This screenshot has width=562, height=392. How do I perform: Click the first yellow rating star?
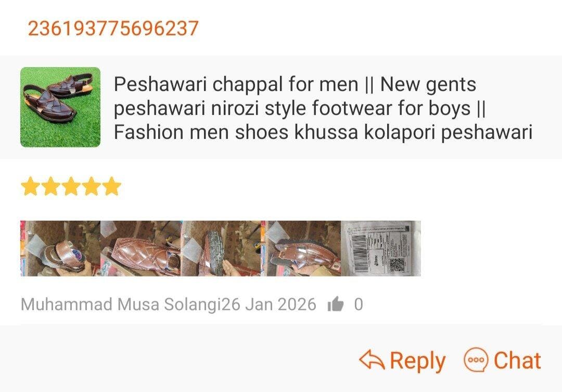30,186
